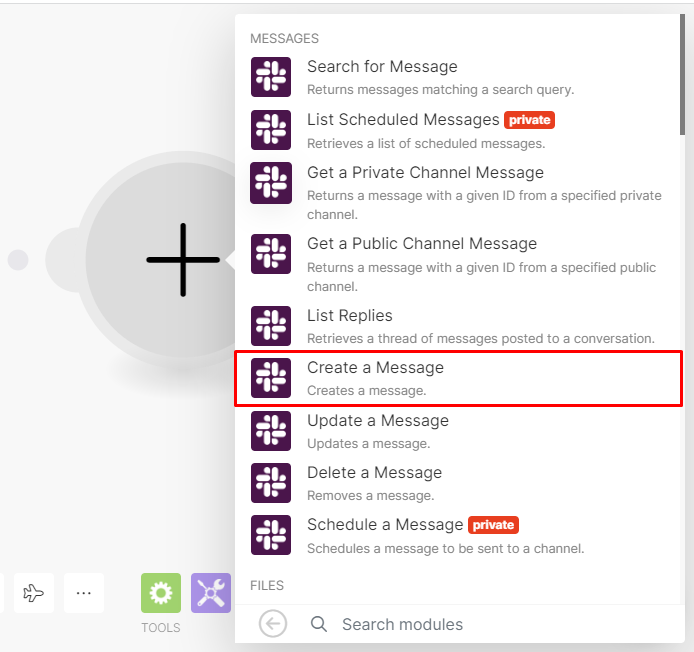
Task: Click private badge on List Scheduled Messages
Action: click(x=529, y=120)
